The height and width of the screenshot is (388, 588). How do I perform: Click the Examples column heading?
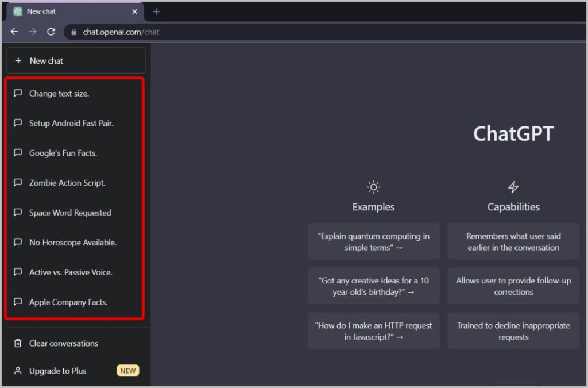point(373,207)
